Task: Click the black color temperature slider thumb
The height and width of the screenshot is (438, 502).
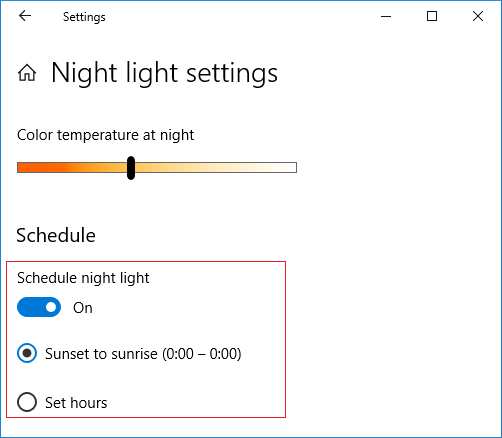Action: pyautogui.click(x=131, y=168)
